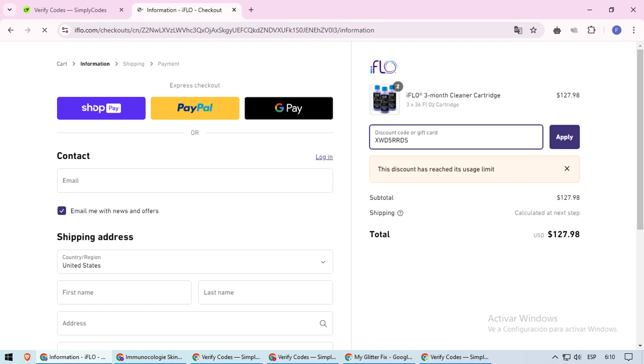Bookmark this page with the star icon
This screenshot has width=644, height=364.
pyautogui.click(x=534, y=30)
